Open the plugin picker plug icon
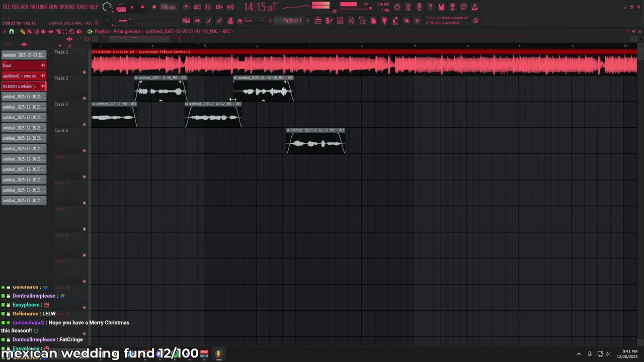This screenshot has width=644, height=362. click(x=384, y=21)
